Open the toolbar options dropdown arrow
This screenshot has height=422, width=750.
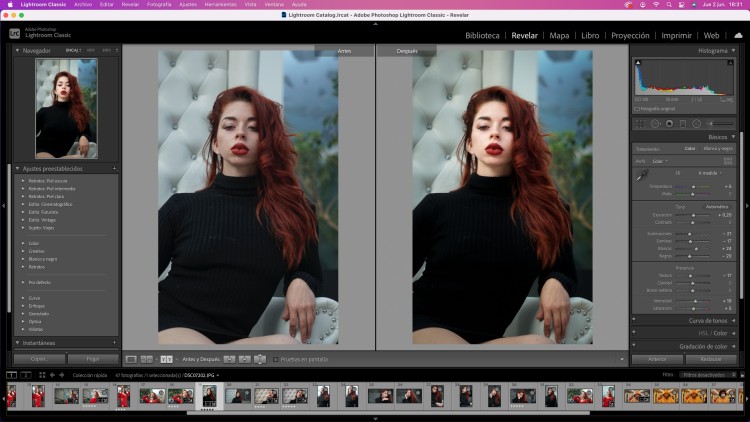click(x=621, y=359)
